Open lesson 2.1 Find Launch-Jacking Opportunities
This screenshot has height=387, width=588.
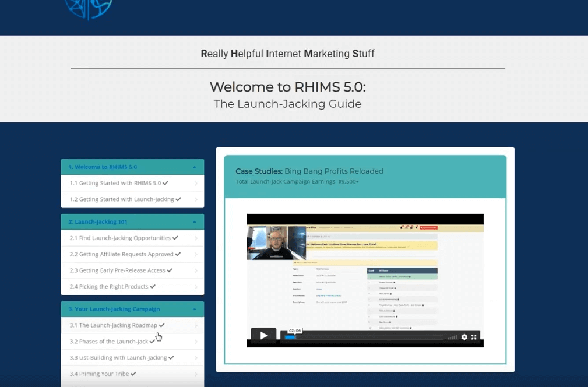(132, 238)
